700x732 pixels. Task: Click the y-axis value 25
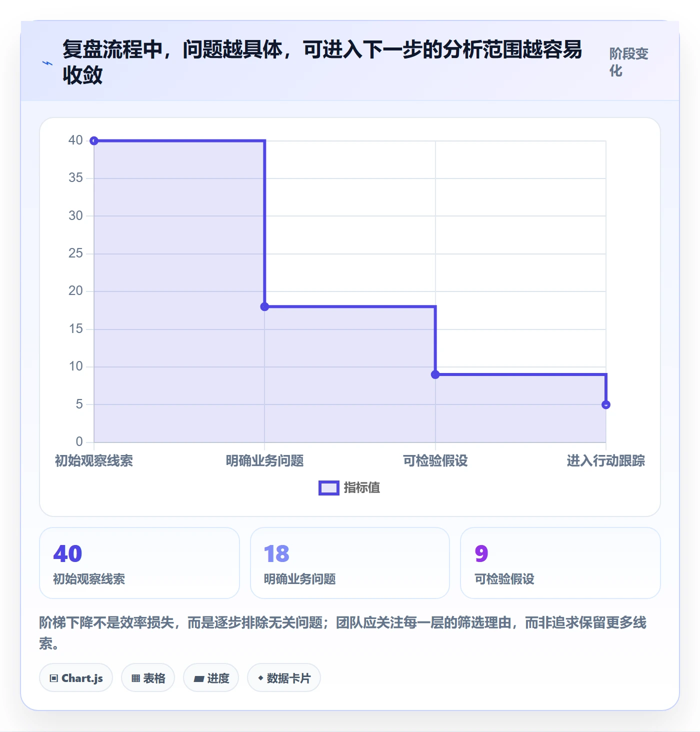[x=75, y=253]
